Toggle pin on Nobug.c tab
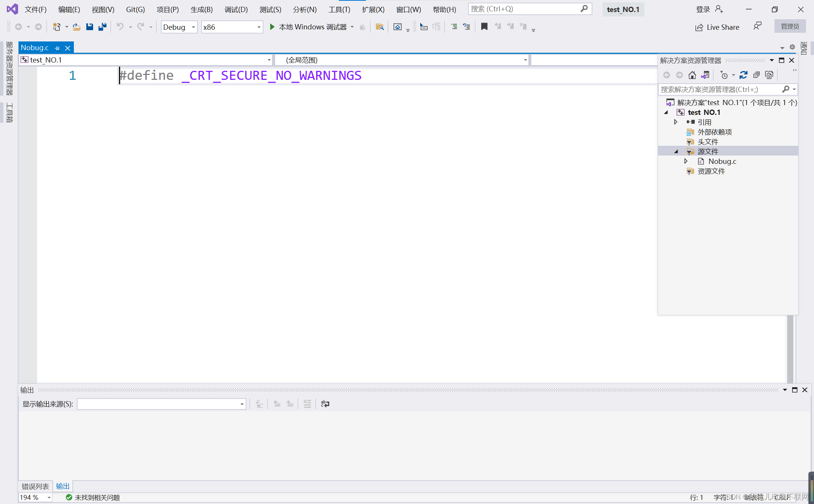The image size is (814, 504). click(57, 48)
